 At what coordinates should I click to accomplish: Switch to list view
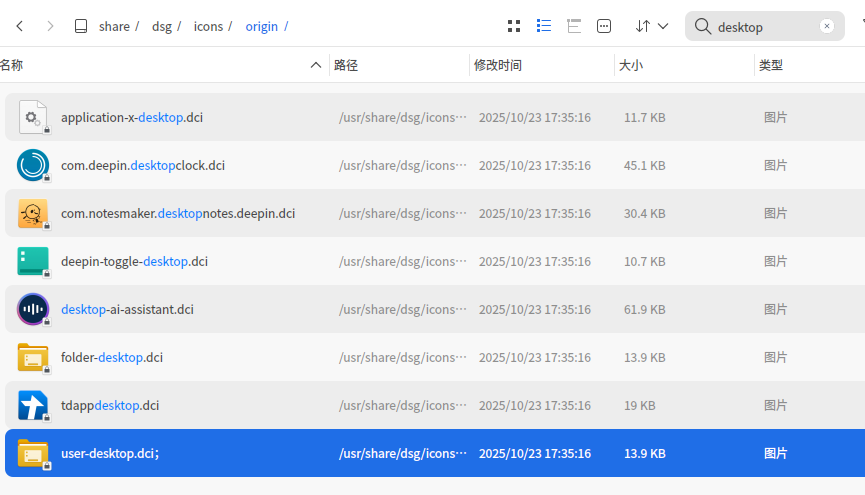(x=544, y=26)
